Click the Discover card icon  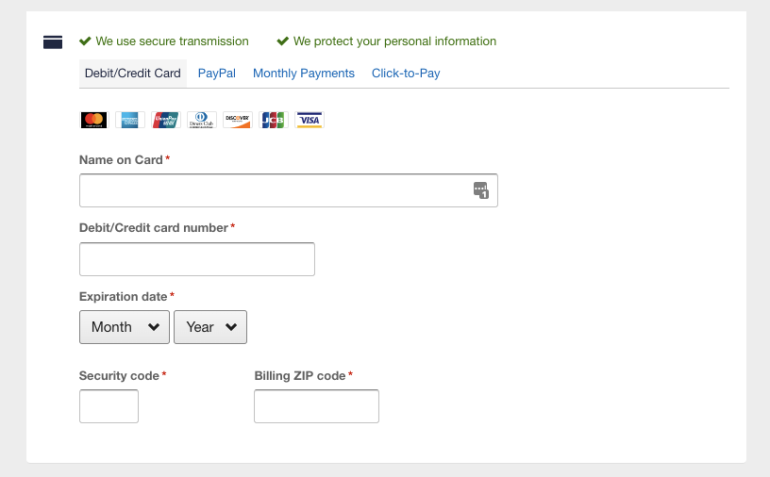coord(237,120)
